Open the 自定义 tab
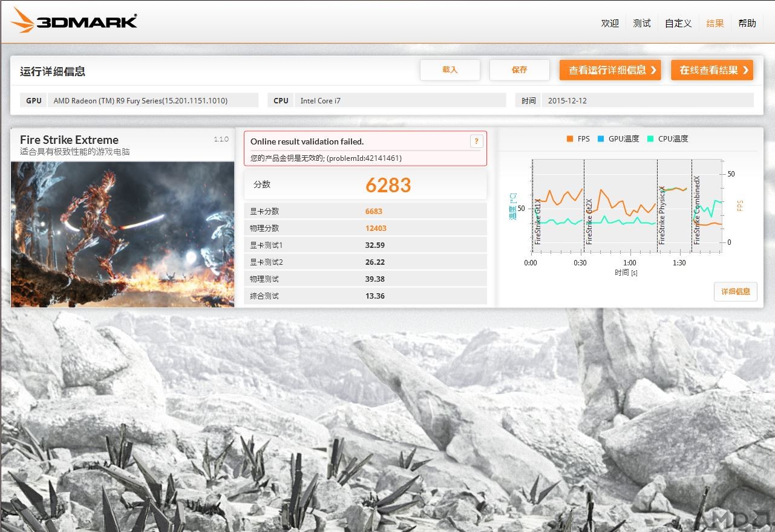This screenshot has height=532, width=775. point(678,23)
